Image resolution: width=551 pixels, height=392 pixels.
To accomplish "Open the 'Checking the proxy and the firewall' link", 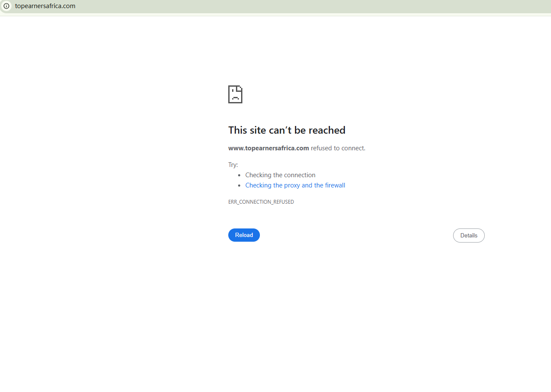I will 295,185.
